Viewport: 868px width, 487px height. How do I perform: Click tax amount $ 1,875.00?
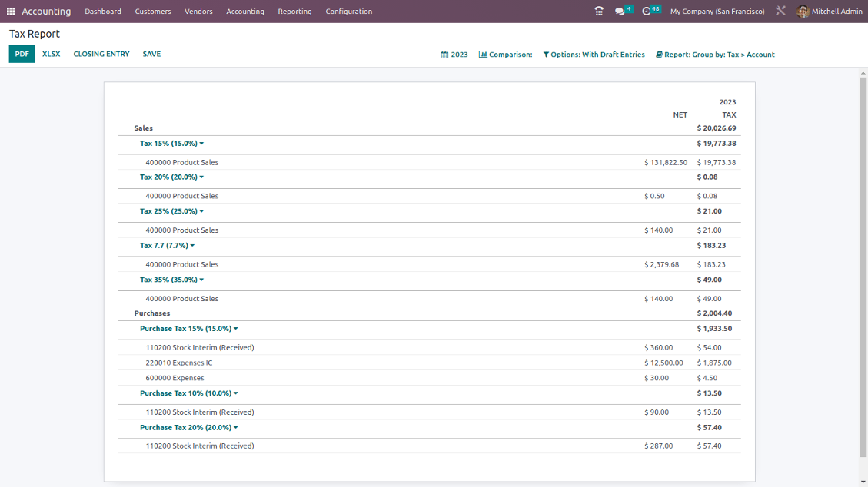[714, 363]
